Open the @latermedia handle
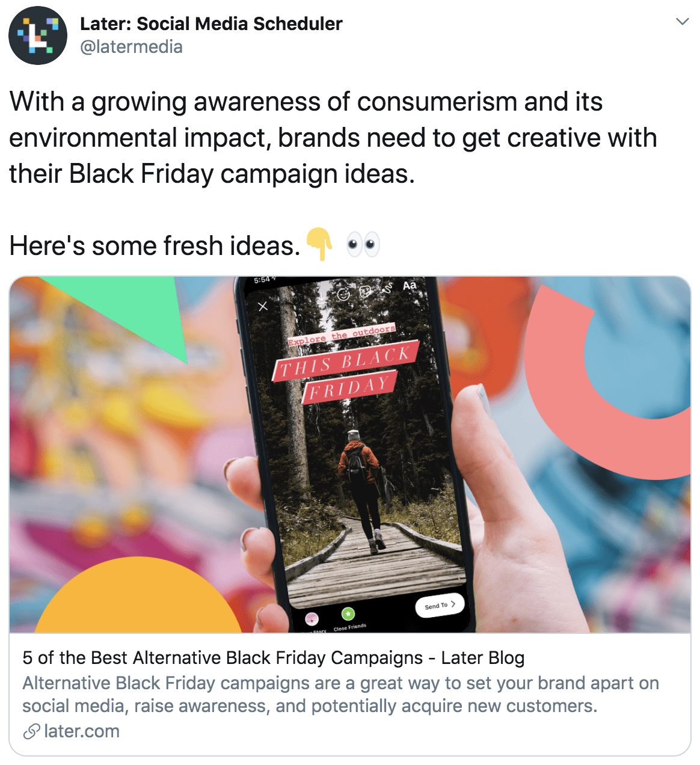 click(x=131, y=47)
